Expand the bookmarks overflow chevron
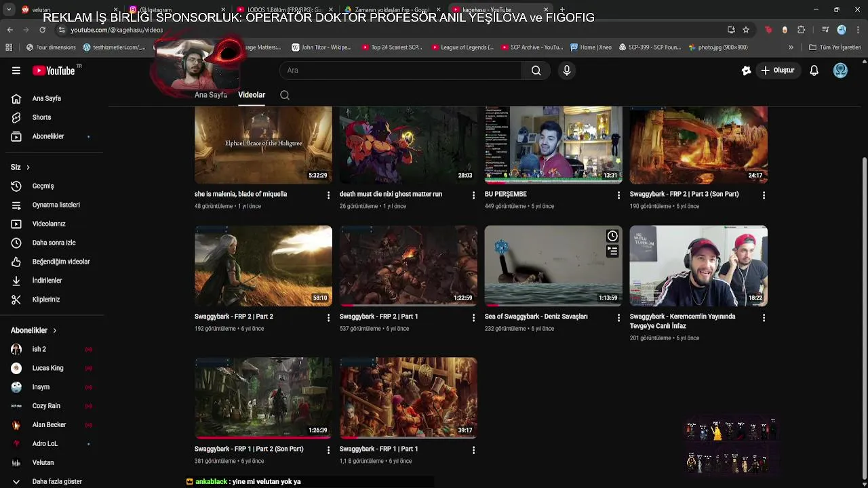This screenshot has height=488, width=868. (x=791, y=47)
